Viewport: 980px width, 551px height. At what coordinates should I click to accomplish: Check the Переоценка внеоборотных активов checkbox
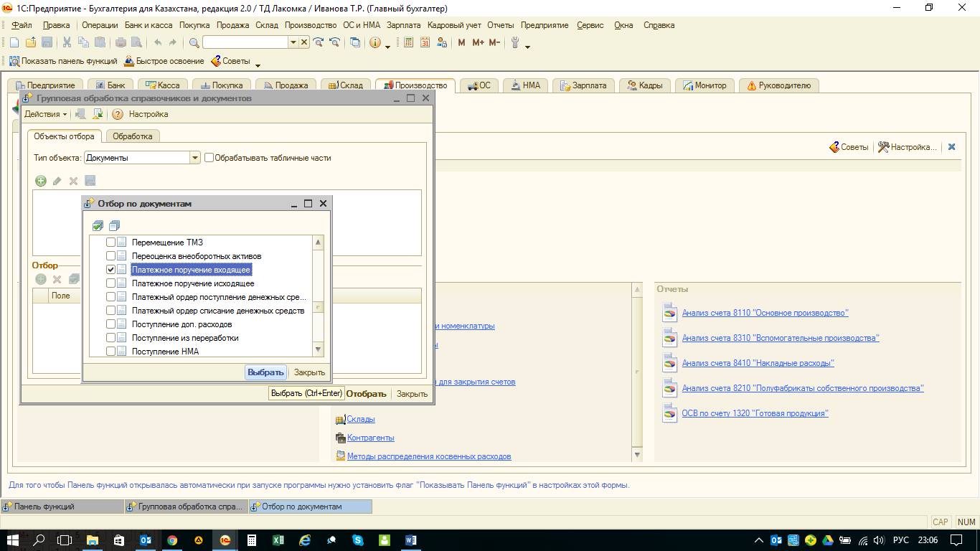click(110, 256)
